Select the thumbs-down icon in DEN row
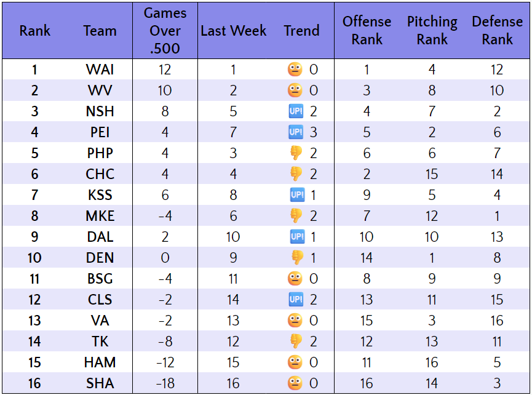This screenshot has height=395, width=532. (297, 258)
